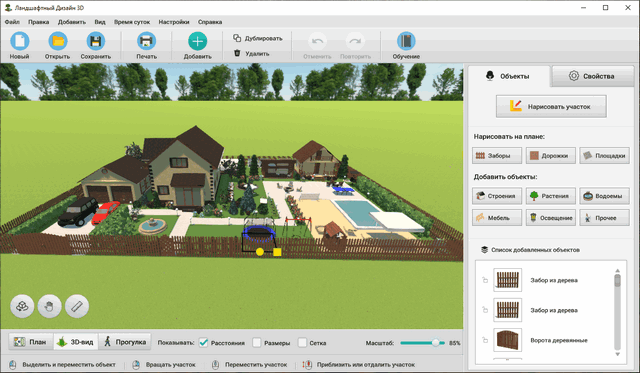Toggle lock on first Забор из дерева
The height and width of the screenshot is (373, 640).
[485, 280]
